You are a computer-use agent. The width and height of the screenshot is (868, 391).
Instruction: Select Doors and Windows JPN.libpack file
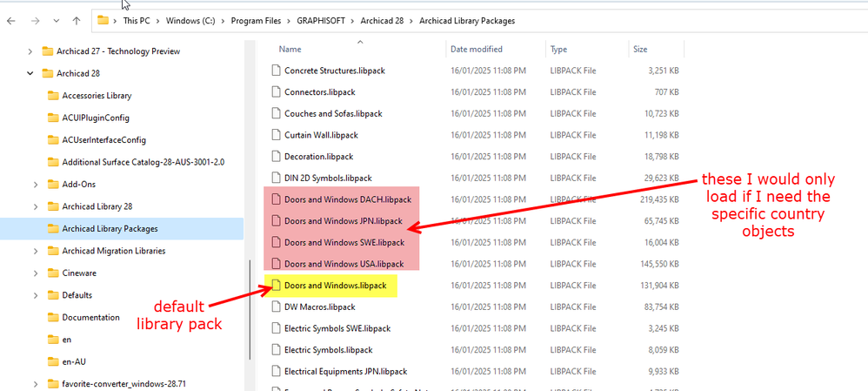coord(344,220)
